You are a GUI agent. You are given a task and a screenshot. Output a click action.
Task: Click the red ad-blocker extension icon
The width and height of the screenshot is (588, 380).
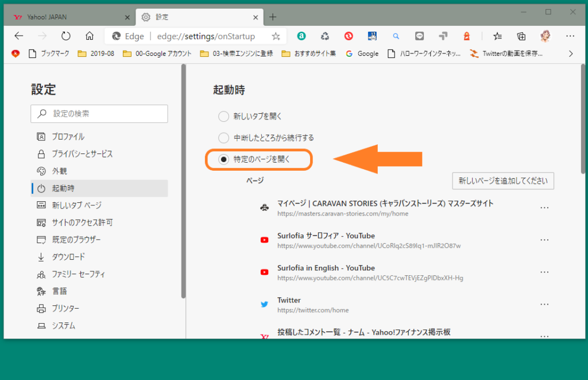point(349,36)
